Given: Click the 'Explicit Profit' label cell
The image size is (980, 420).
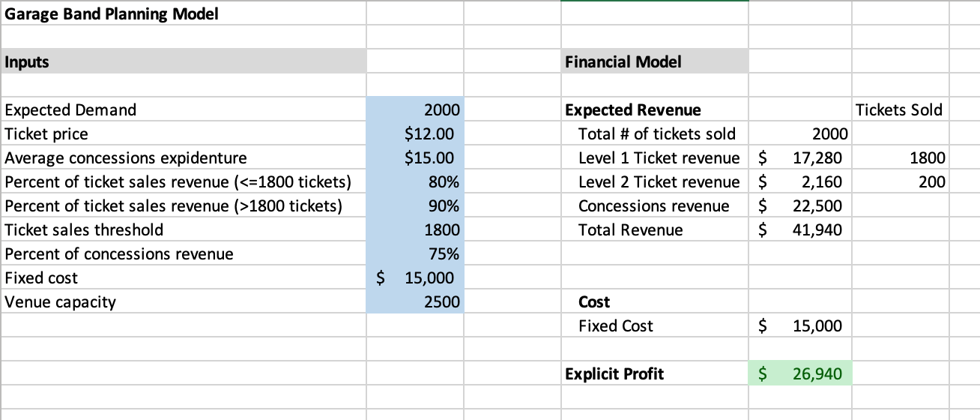Looking at the screenshot, I should [x=654, y=373].
